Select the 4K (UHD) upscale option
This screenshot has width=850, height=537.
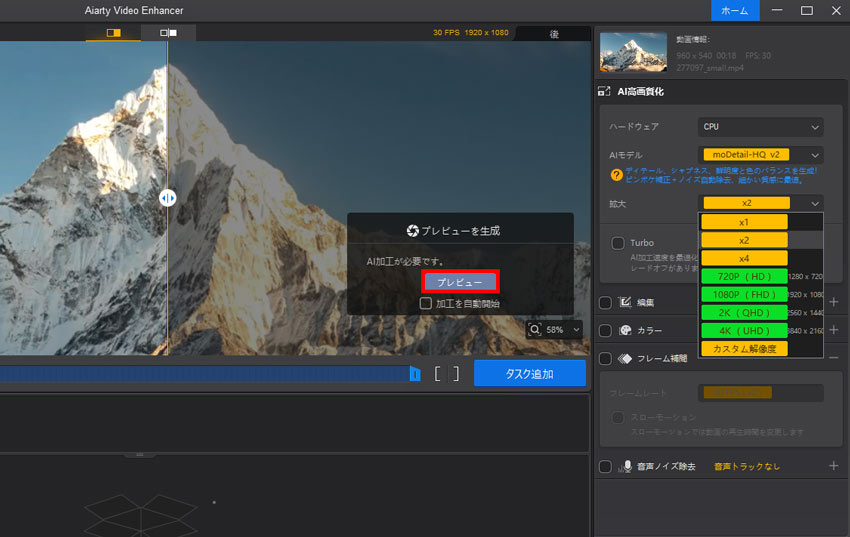(744, 330)
